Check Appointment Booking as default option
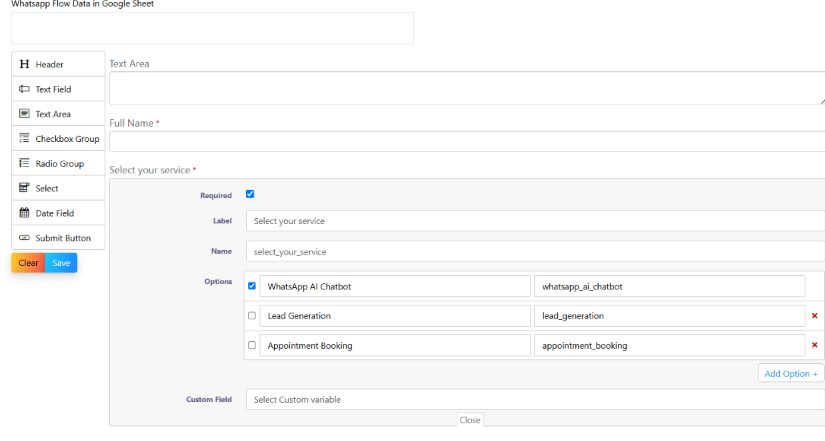 pyautogui.click(x=252, y=345)
